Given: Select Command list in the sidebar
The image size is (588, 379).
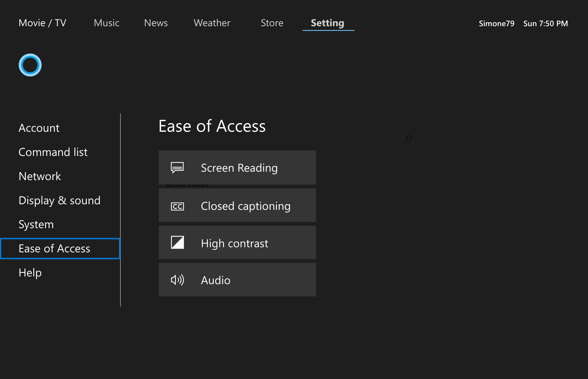Looking at the screenshot, I should (x=53, y=152).
